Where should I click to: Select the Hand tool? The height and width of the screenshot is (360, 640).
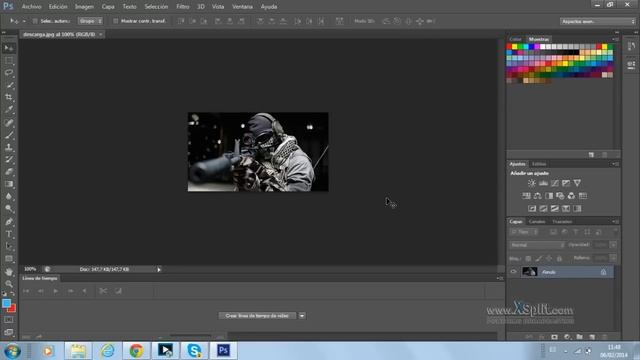click(9, 272)
